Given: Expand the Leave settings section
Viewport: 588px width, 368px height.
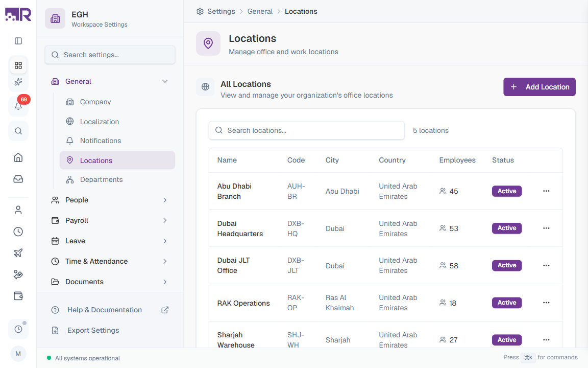Looking at the screenshot, I should 110,241.
